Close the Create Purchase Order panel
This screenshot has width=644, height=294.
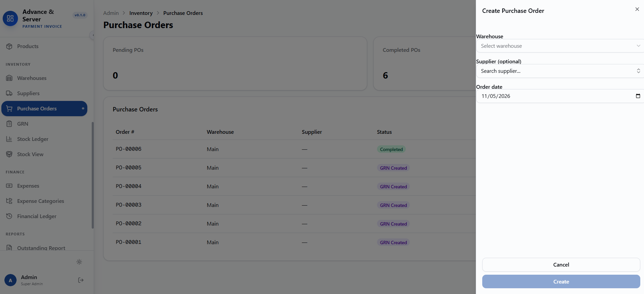pos(637,9)
